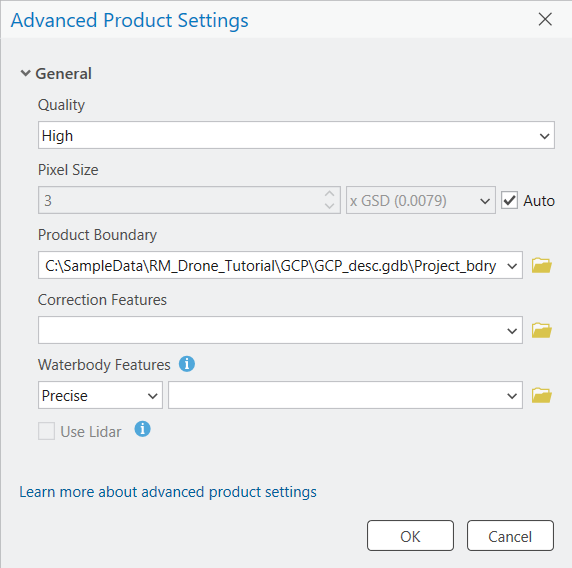The width and height of the screenshot is (572, 568).
Task: Toggle the Use Lidar checkbox
Action: pyautogui.click(x=46, y=431)
